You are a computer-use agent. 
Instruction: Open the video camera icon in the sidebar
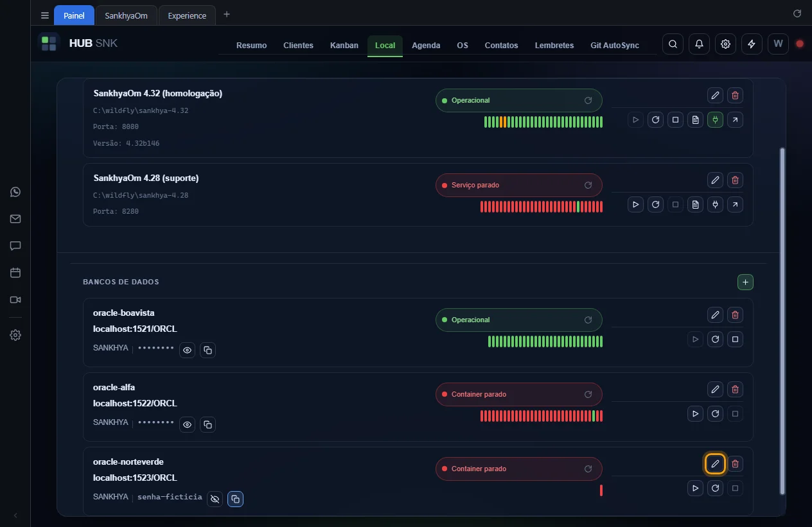tap(15, 300)
